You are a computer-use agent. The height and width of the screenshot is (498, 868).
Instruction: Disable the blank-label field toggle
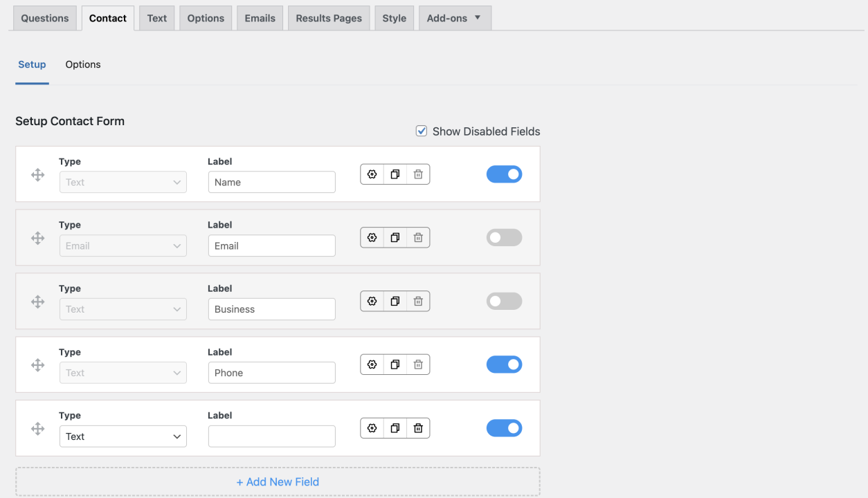coord(504,428)
